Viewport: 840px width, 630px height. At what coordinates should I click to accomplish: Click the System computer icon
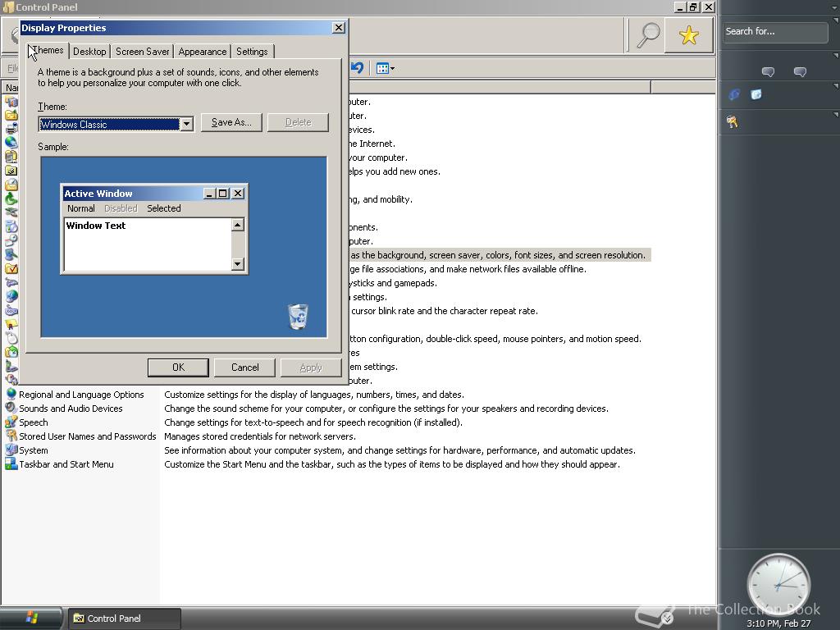click(11, 450)
